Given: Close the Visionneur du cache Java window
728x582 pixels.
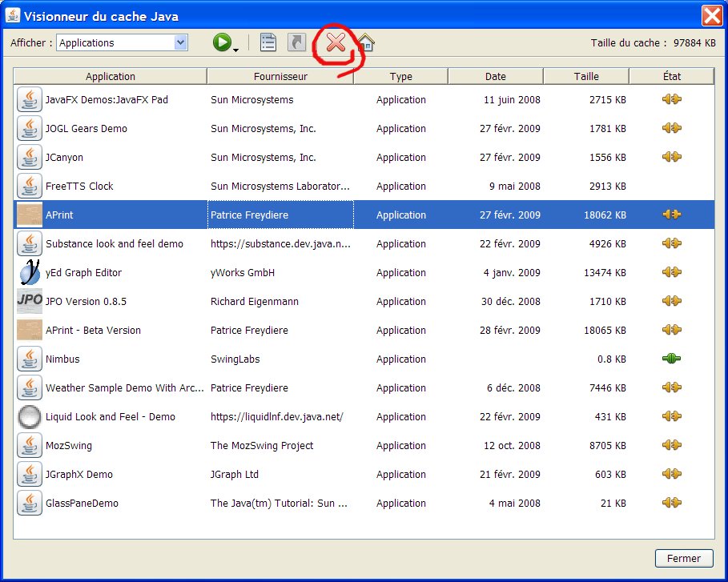Looking at the screenshot, I should (x=712, y=16).
